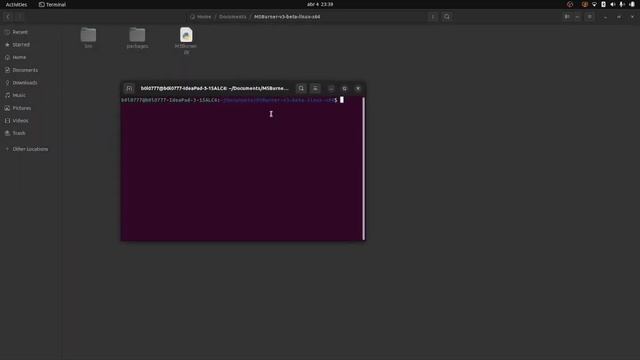Click the battery status icon
Screen dimensions: 640x360
click(x=632, y=4)
